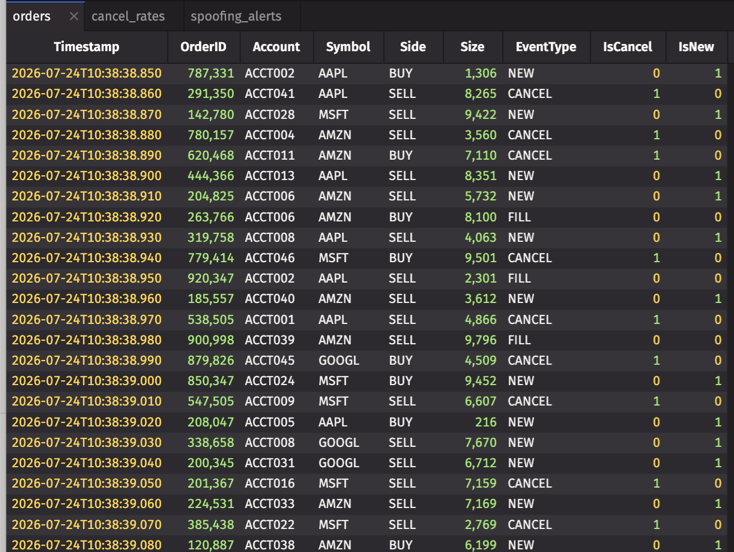The image size is (734, 552).
Task: Select account ACCT024 cell
Action: click(276, 381)
